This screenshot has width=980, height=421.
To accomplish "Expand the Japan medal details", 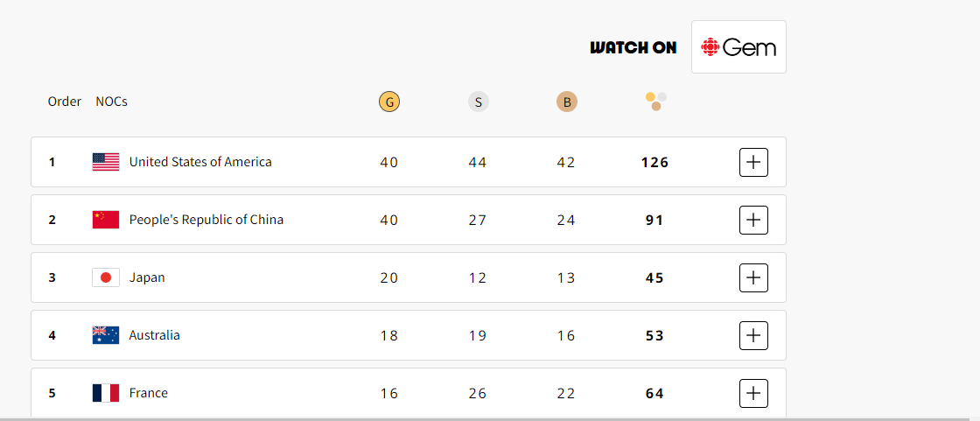I will pyautogui.click(x=753, y=277).
